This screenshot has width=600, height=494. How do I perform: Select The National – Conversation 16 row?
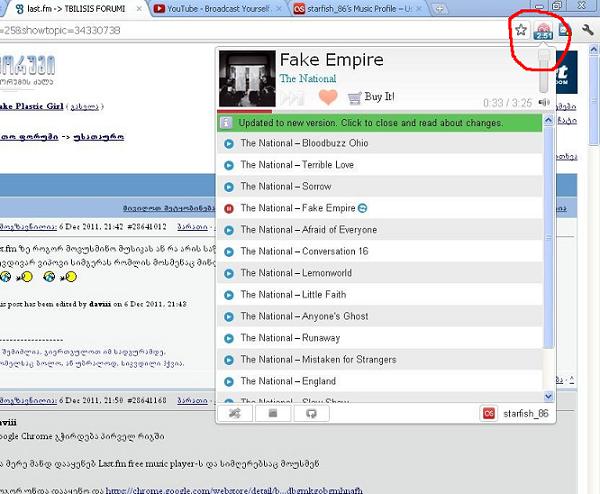(380, 251)
